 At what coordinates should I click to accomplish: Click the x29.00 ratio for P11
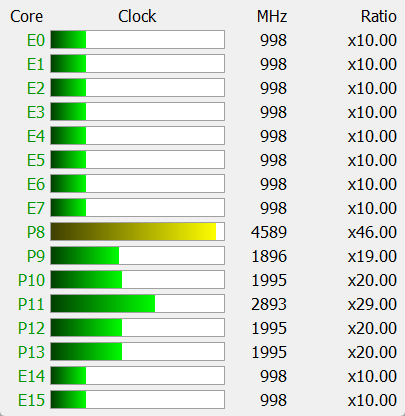(x=372, y=304)
